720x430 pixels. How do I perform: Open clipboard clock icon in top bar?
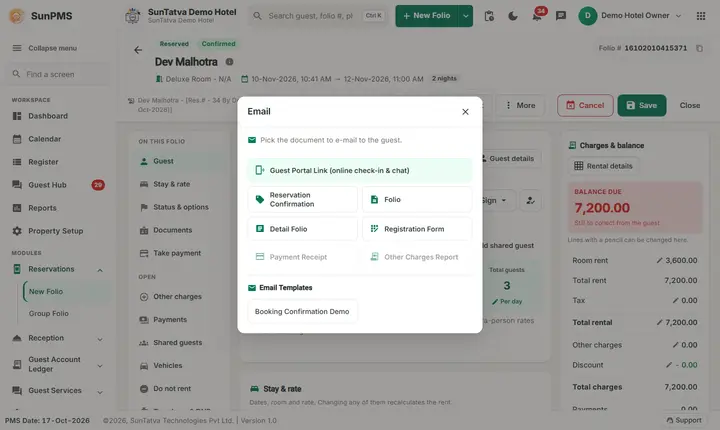click(x=489, y=16)
